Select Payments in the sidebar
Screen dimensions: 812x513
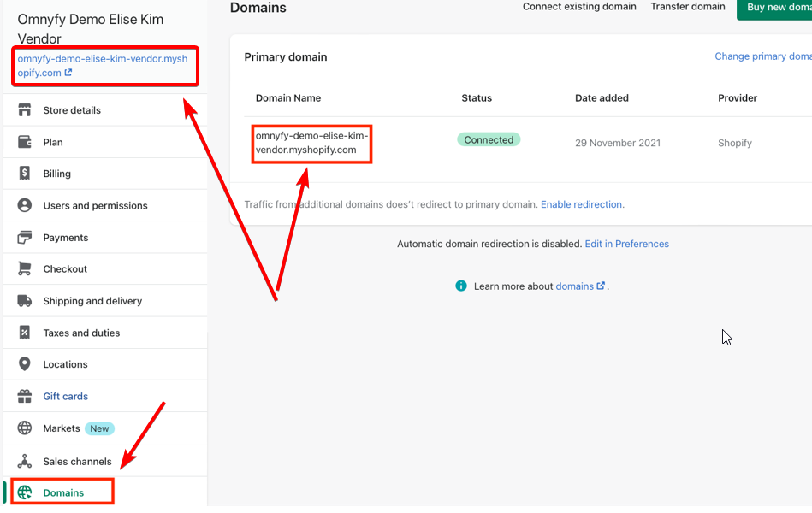[x=105, y=237]
